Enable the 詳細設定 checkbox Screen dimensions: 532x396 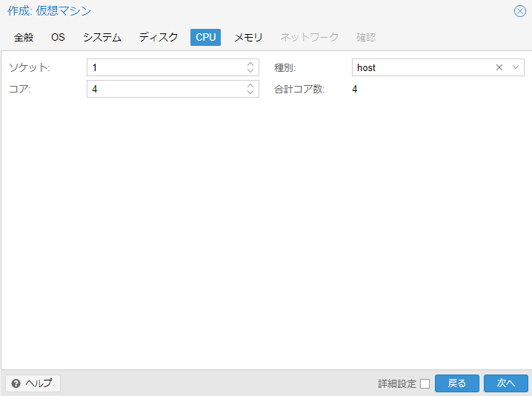pos(425,384)
